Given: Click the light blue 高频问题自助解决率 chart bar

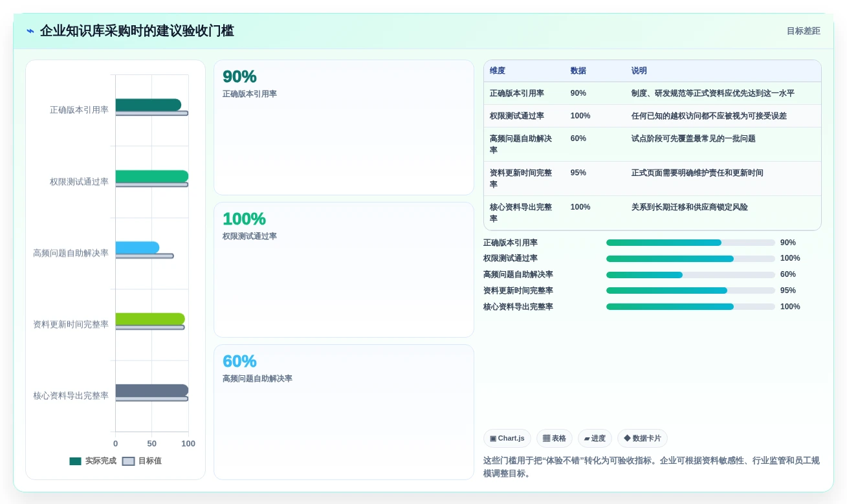Looking at the screenshot, I should click(x=137, y=247).
